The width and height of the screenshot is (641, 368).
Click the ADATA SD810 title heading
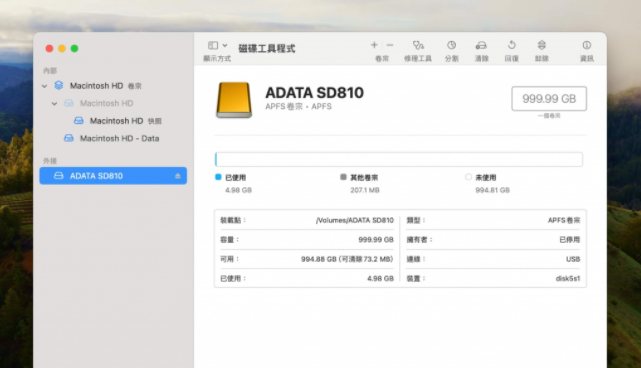[314, 93]
